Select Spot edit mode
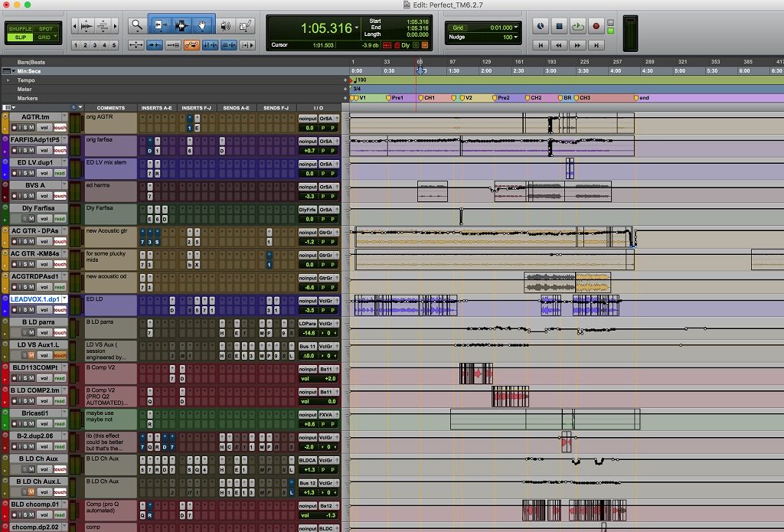784x532 pixels. click(x=46, y=28)
